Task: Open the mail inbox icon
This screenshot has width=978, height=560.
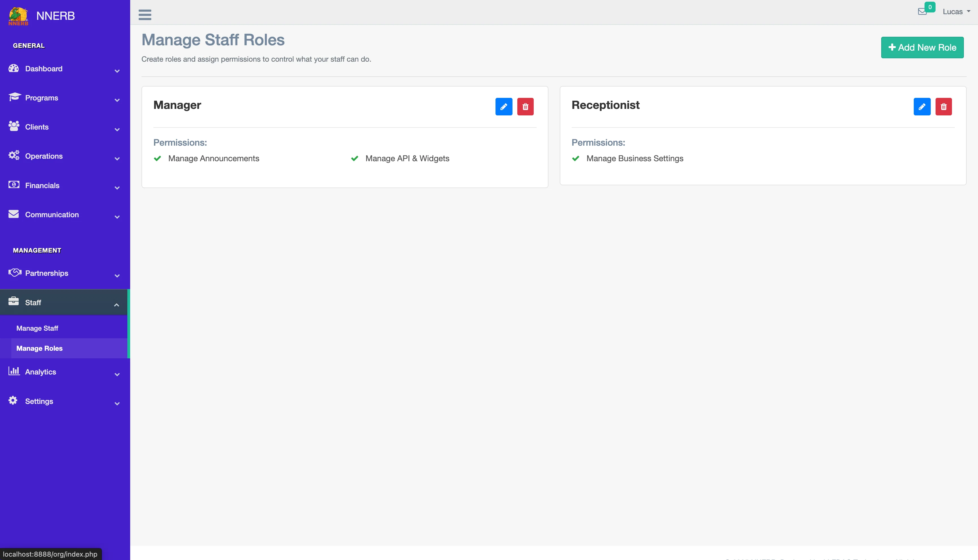Action: [922, 12]
